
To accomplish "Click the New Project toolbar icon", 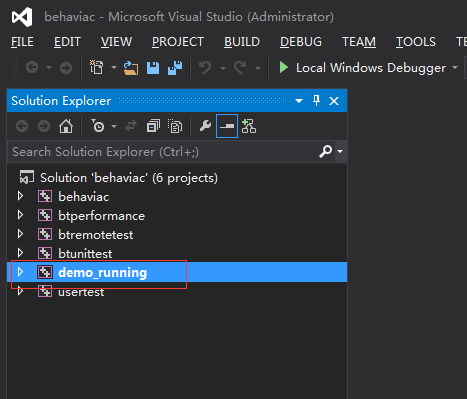I will click(x=97, y=67).
